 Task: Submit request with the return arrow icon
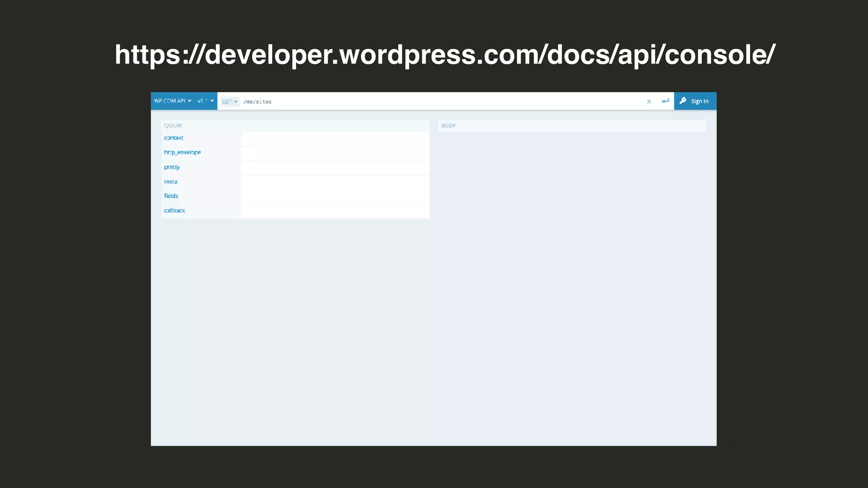tap(665, 101)
